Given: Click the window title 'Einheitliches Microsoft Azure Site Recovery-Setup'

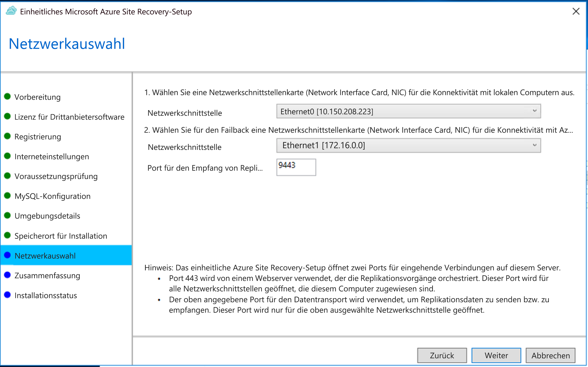Looking at the screenshot, I should (x=106, y=12).
